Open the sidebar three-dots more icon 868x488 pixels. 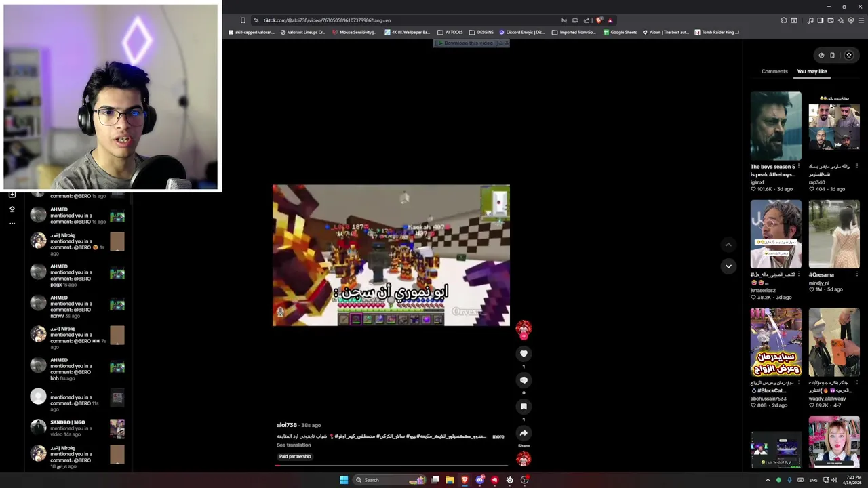pos(12,223)
